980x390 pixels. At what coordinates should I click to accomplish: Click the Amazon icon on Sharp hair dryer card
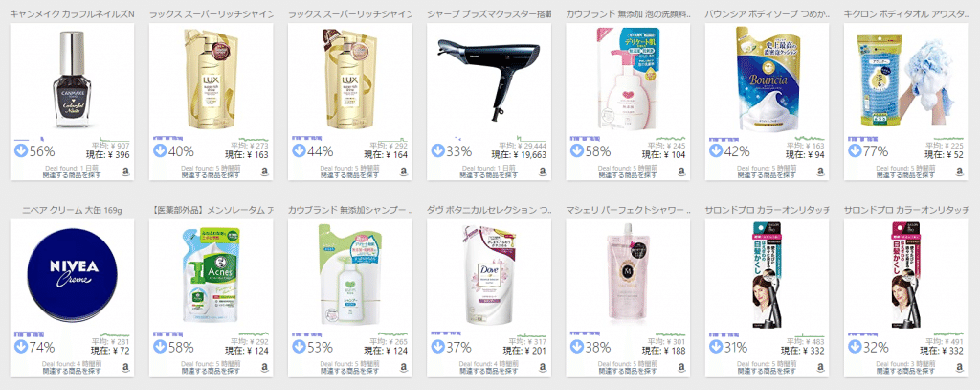[542, 172]
